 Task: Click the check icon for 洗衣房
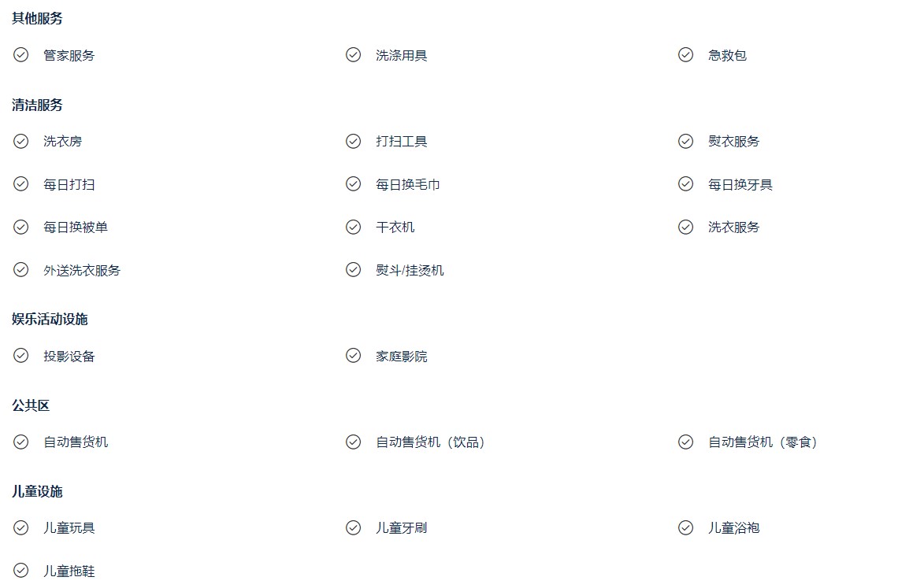20,142
